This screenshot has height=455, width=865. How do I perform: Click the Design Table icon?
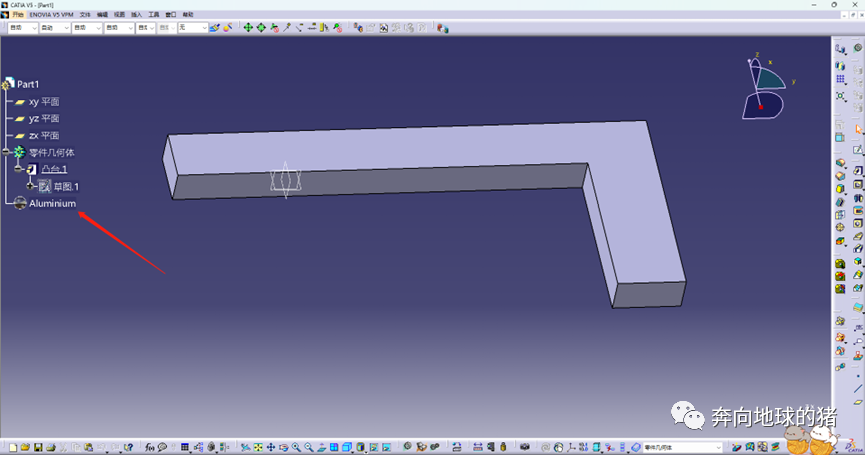point(185,447)
